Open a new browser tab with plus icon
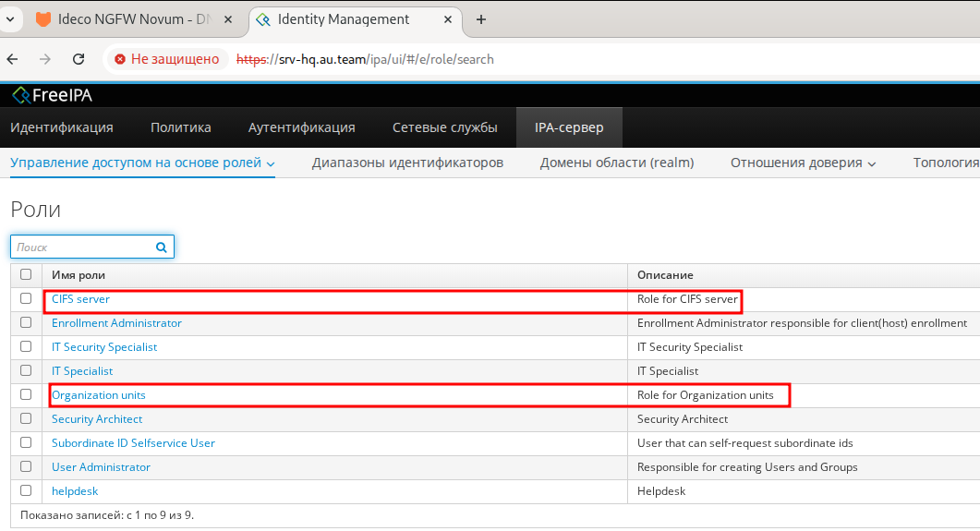The image size is (980, 531). (x=480, y=19)
